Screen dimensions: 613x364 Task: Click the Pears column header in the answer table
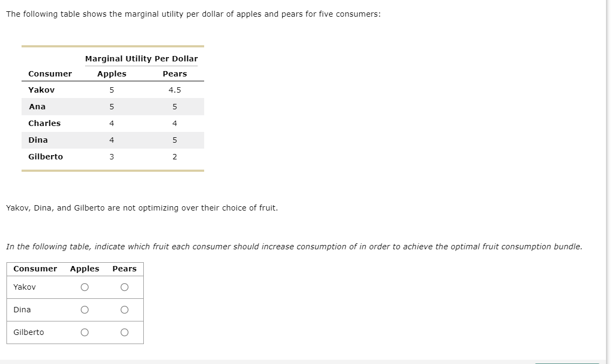coord(124,269)
